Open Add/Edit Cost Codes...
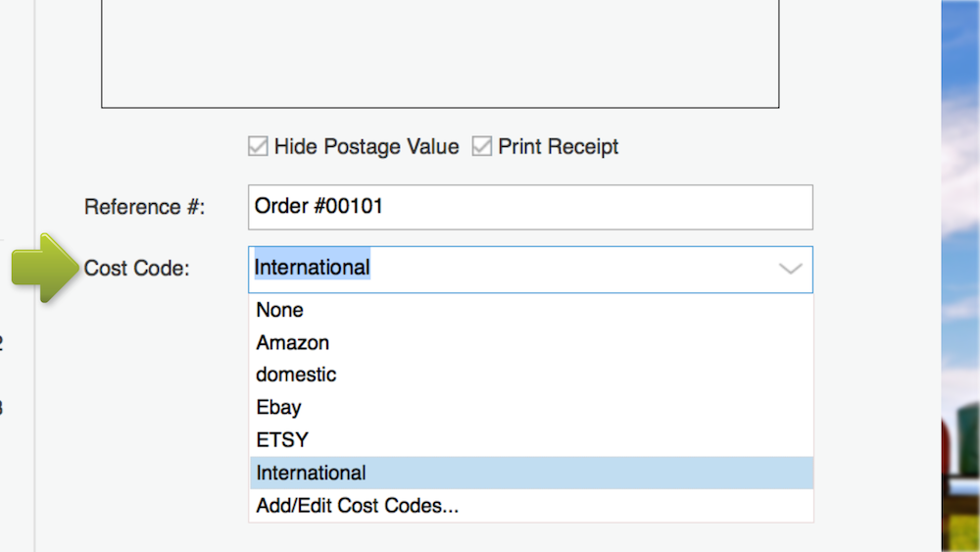This screenshot has width=980, height=552. [358, 506]
